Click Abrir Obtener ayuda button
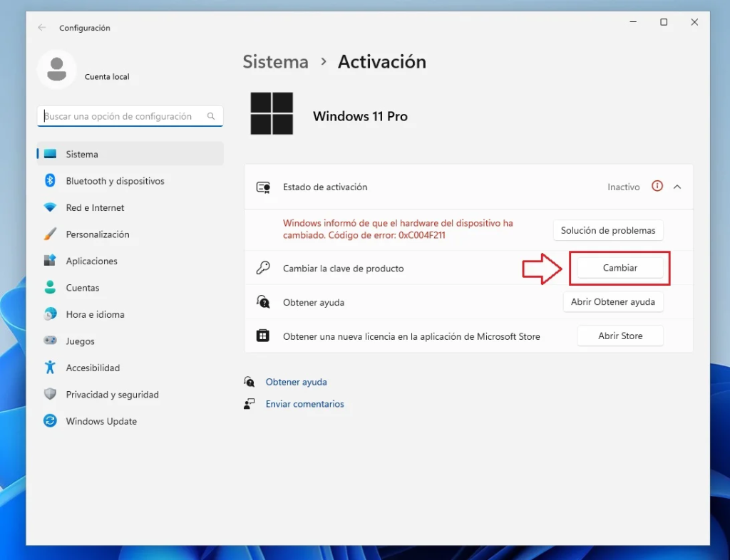The width and height of the screenshot is (730, 560). tap(613, 302)
